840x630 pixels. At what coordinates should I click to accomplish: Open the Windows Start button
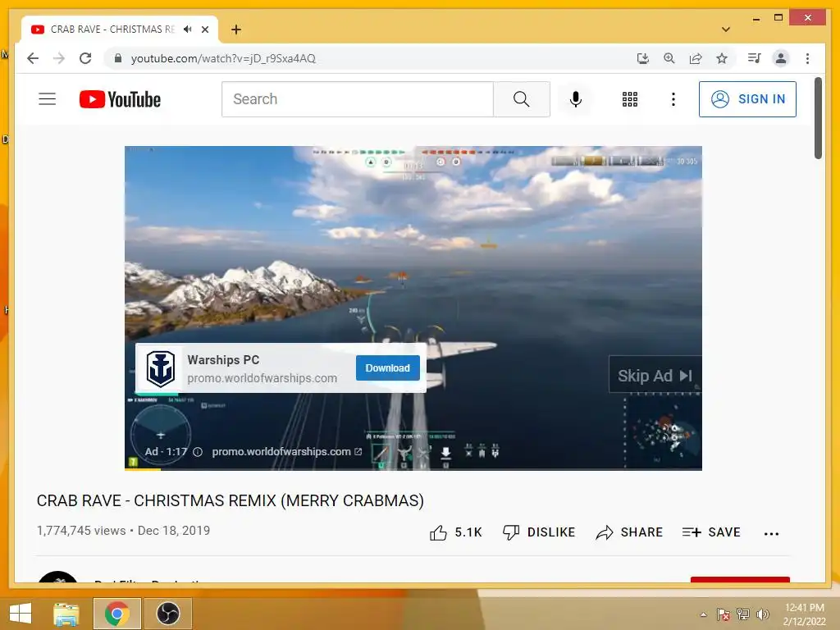[21, 614]
